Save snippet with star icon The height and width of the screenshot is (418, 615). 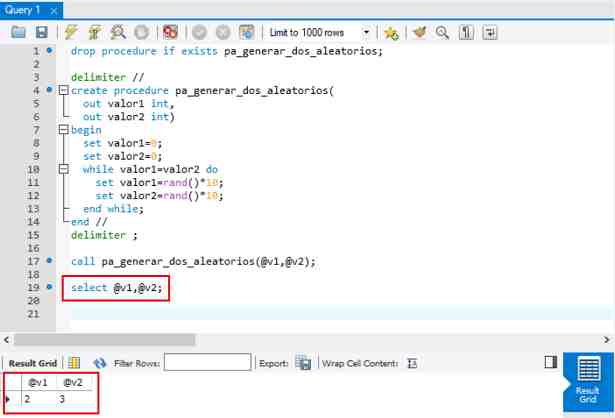[391, 33]
